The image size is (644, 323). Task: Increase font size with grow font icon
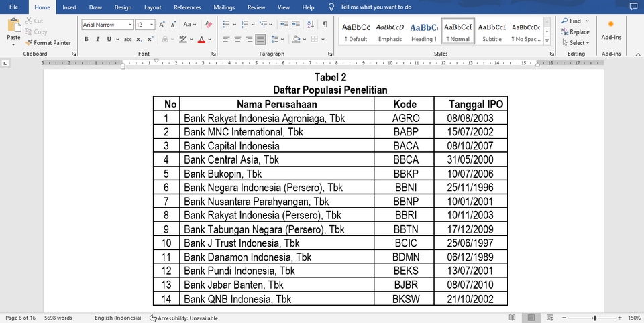162,25
